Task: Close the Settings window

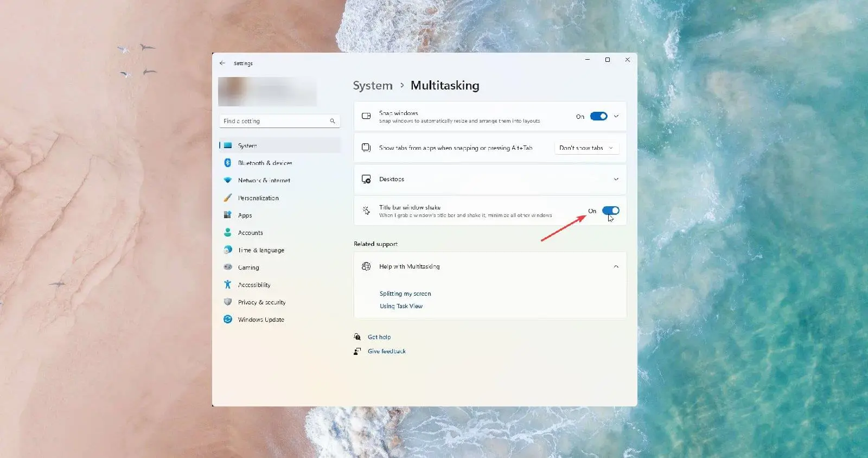Action: point(628,60)
